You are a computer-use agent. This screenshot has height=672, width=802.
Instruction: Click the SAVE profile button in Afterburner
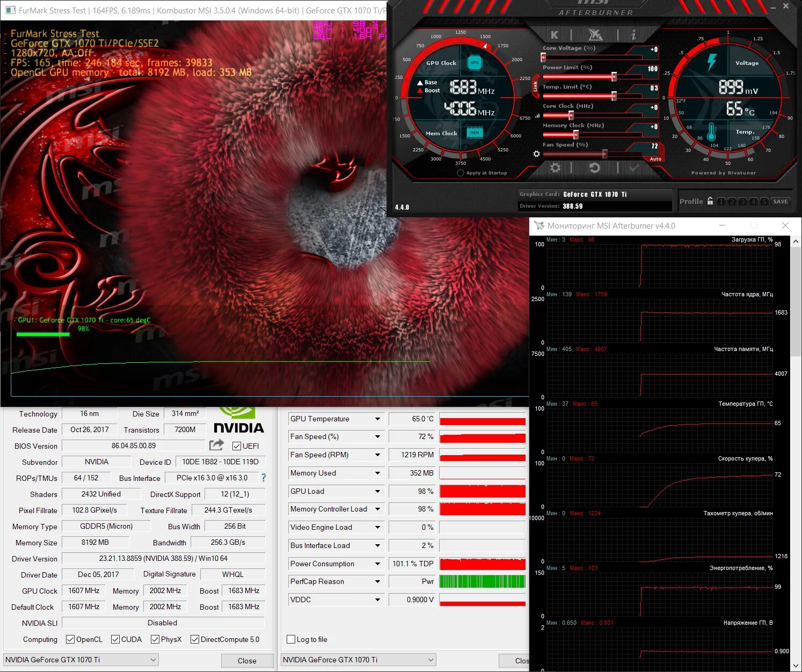tap(781, 201)
